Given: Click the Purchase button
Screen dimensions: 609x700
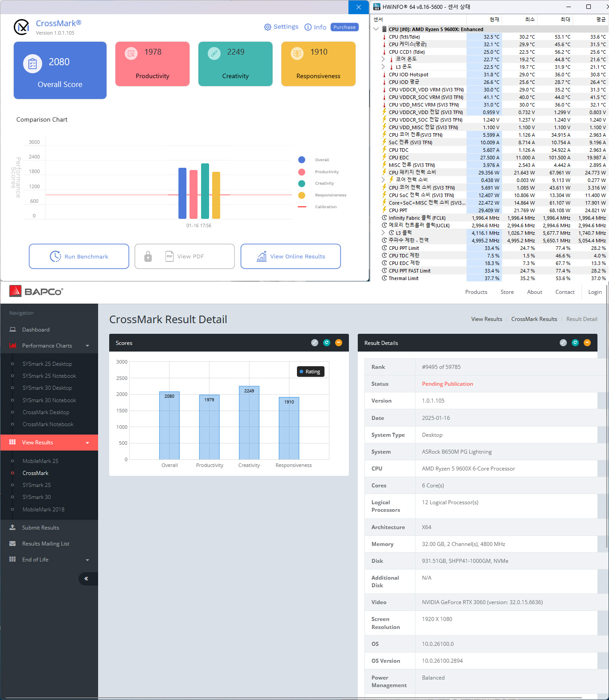Looking at the screenshot, I should [x=344, y=27].
